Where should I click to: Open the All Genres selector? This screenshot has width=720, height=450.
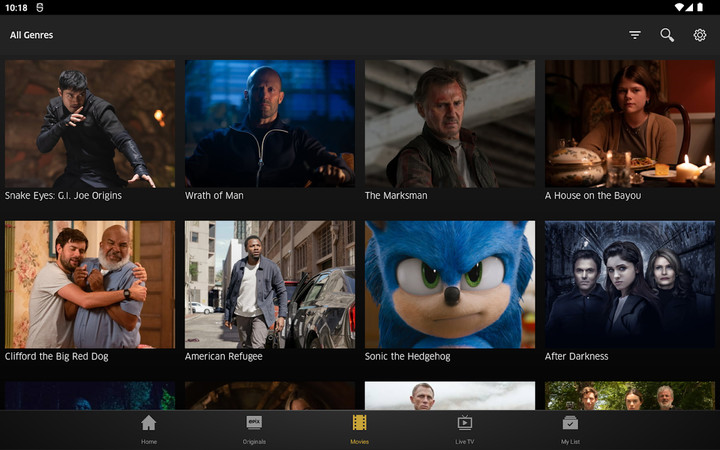coord(31,35)
